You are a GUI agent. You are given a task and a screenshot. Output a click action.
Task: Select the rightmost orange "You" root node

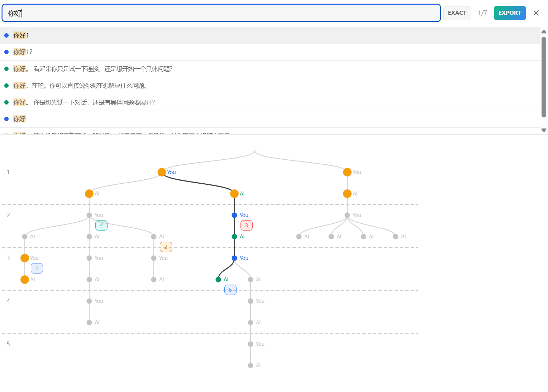(347, 172)
